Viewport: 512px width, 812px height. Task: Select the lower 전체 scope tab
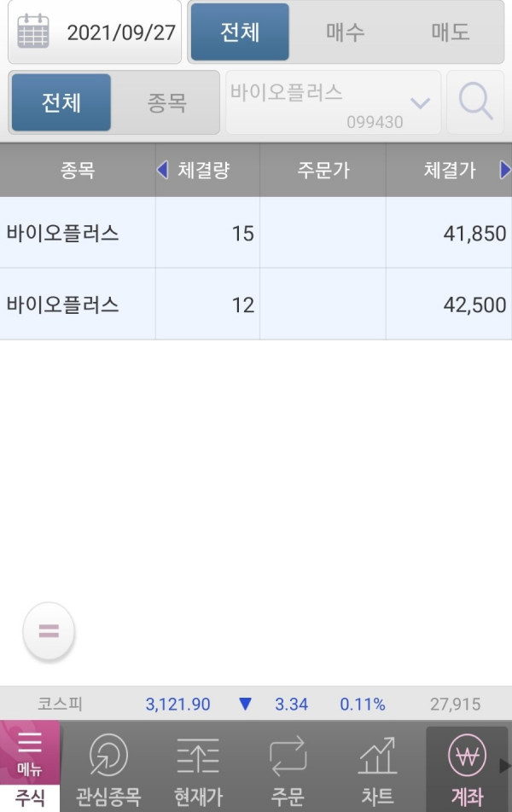click(61, 102)
